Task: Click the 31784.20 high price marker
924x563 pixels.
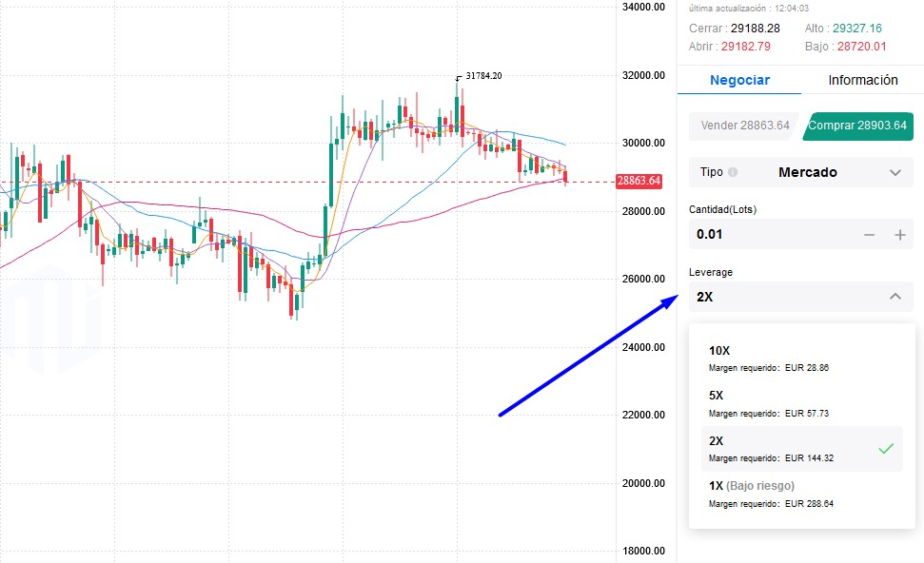Action: 483,76
